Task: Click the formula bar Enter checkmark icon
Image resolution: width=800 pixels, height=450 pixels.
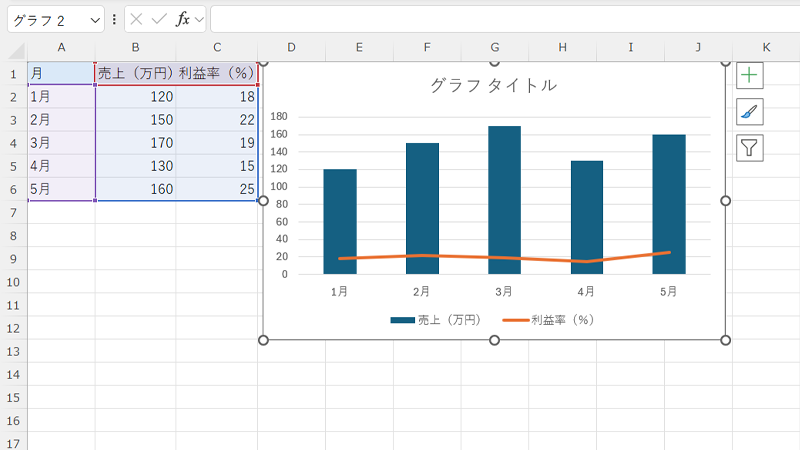Action: [159, 19]
